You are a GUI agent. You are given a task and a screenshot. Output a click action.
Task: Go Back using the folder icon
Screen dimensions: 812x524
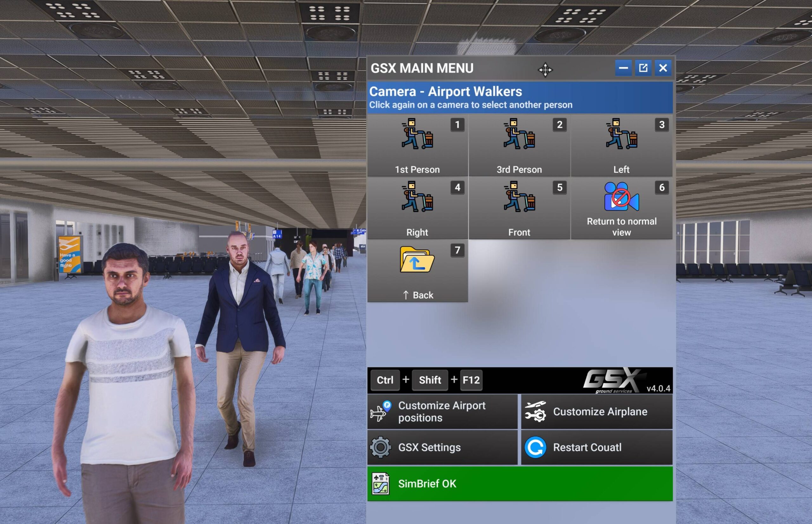[417, 259]
